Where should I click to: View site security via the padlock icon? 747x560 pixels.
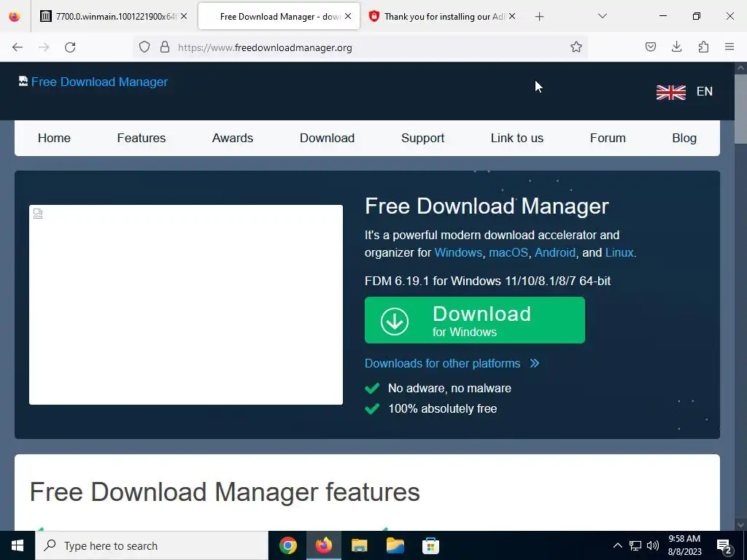165,47
